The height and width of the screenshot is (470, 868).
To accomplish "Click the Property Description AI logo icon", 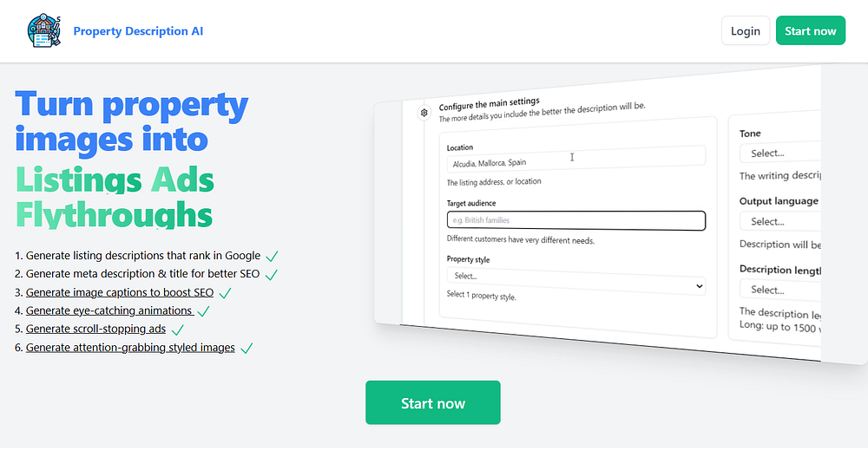I will point(43,31).
